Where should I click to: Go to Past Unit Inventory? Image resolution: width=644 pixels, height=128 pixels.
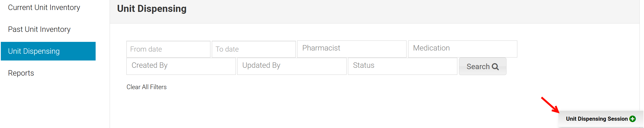coord(39,29)
